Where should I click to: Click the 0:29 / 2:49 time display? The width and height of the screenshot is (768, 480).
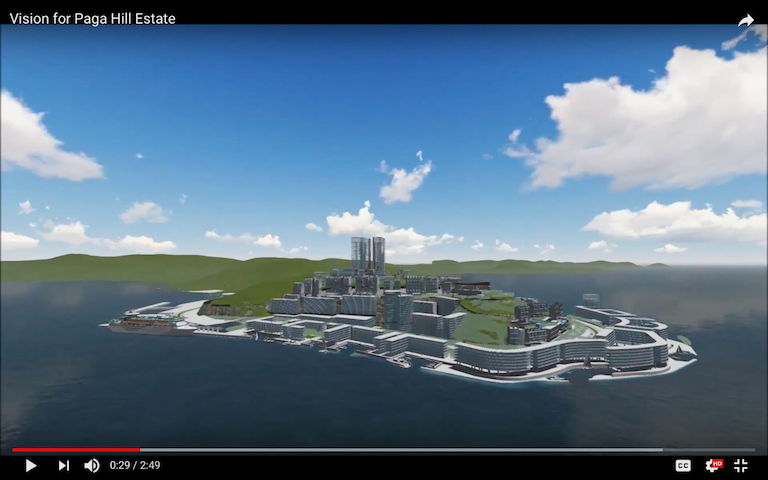tap(135, 465)
